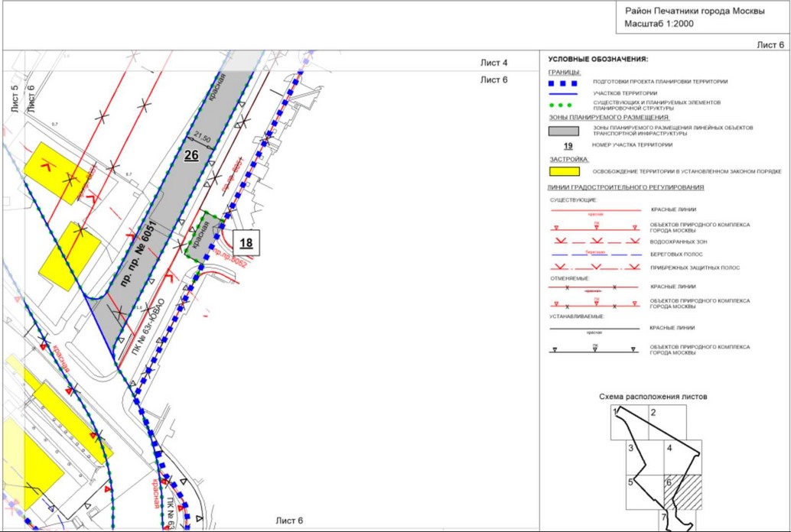Screen dimensions: 791x532
Task: Select the "Масштаб 1:2000" scale text
Action: [x=659, y=24]
